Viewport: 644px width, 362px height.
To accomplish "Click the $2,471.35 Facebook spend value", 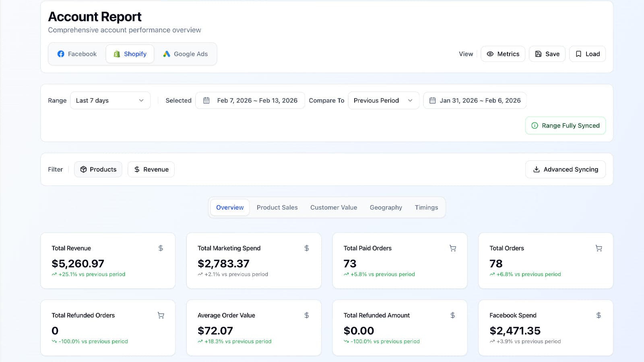I will click(x=515, y=331).
